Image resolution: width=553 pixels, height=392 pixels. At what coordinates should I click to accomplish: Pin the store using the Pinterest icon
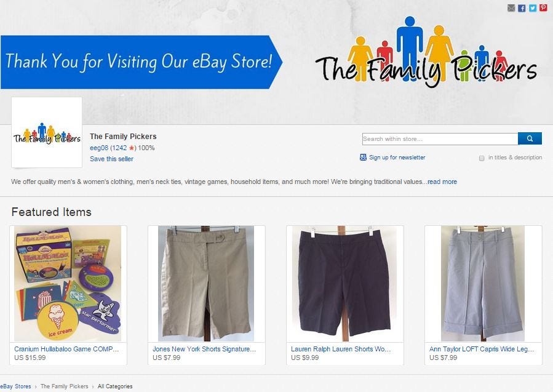point(543,8)
